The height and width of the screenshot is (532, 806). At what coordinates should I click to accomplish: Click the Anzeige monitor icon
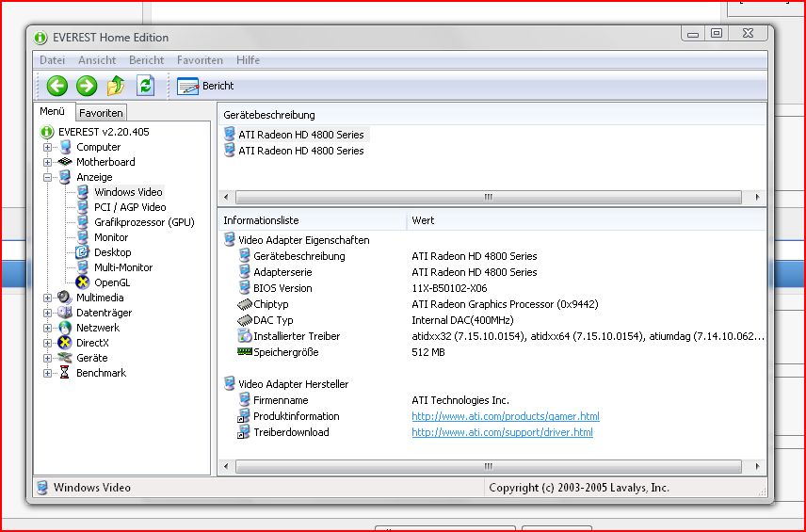[x=65, y=177]
